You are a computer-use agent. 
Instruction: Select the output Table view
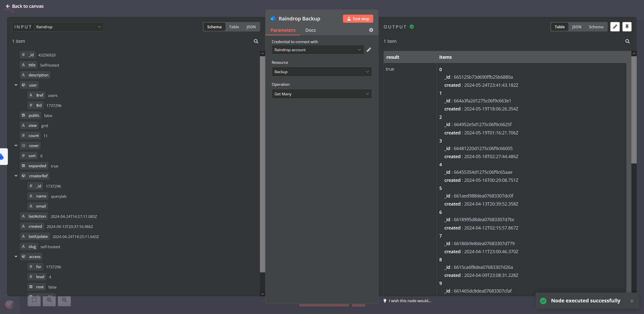click(560, 27)
